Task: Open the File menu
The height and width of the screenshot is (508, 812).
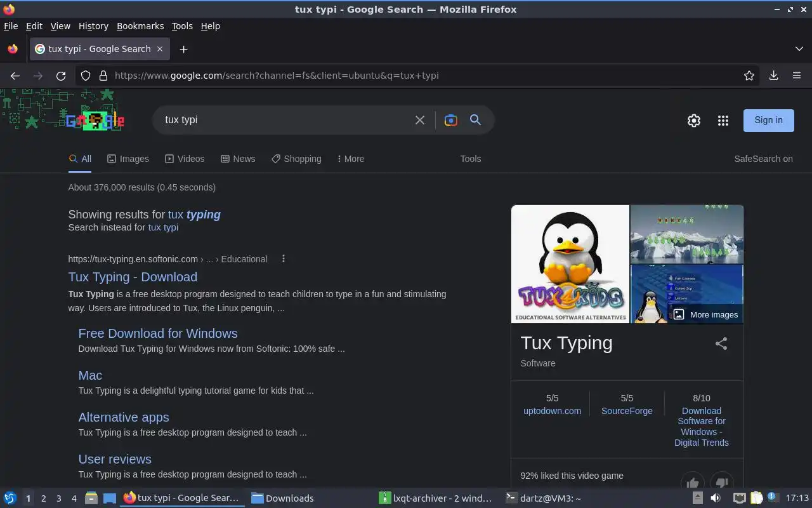Action: (x=11, y=26)
